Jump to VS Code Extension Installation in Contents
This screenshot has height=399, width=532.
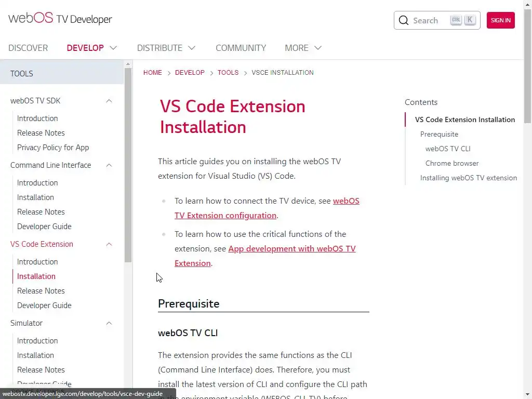465,120
